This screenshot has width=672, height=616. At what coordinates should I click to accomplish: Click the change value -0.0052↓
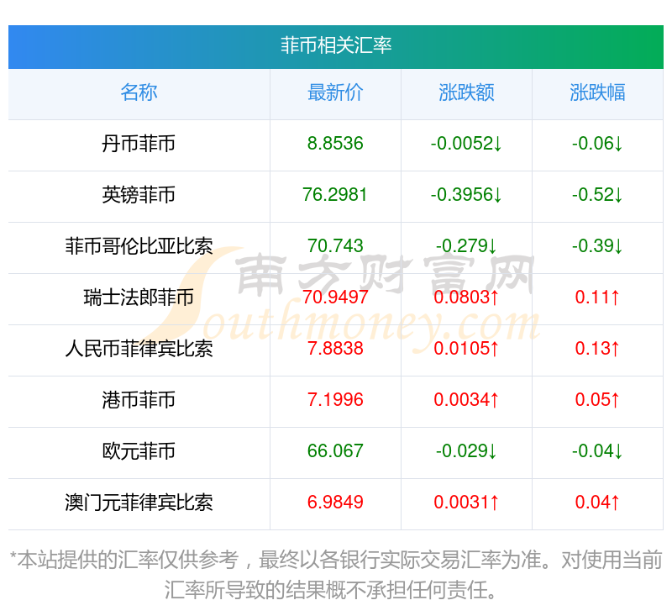click(466, 144)
